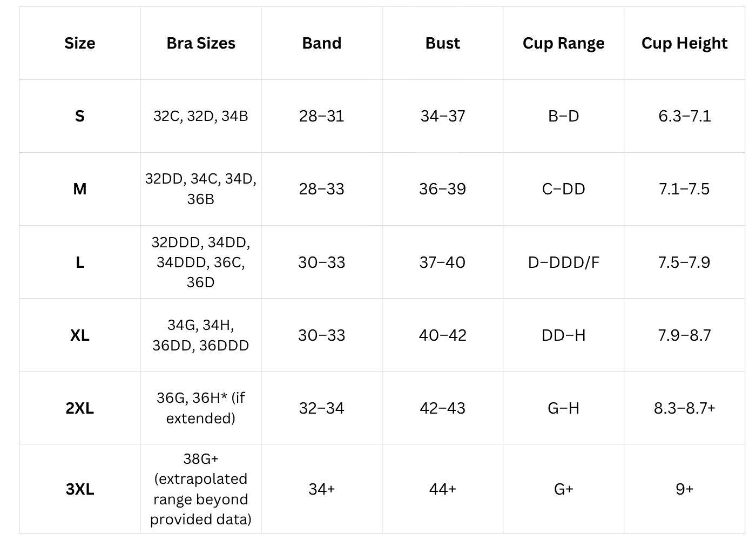756x540 pixels.
Task: Click the Bra Sizes column header
Action: 201,43
